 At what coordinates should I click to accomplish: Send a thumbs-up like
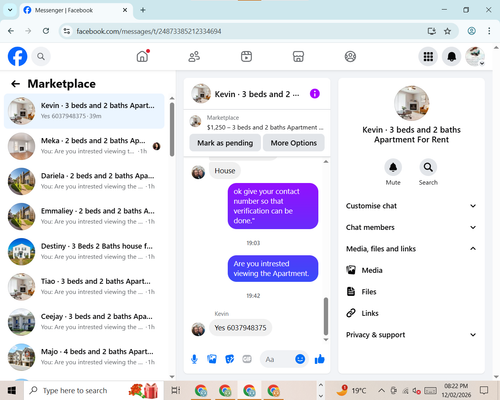[x=319, y=359]
